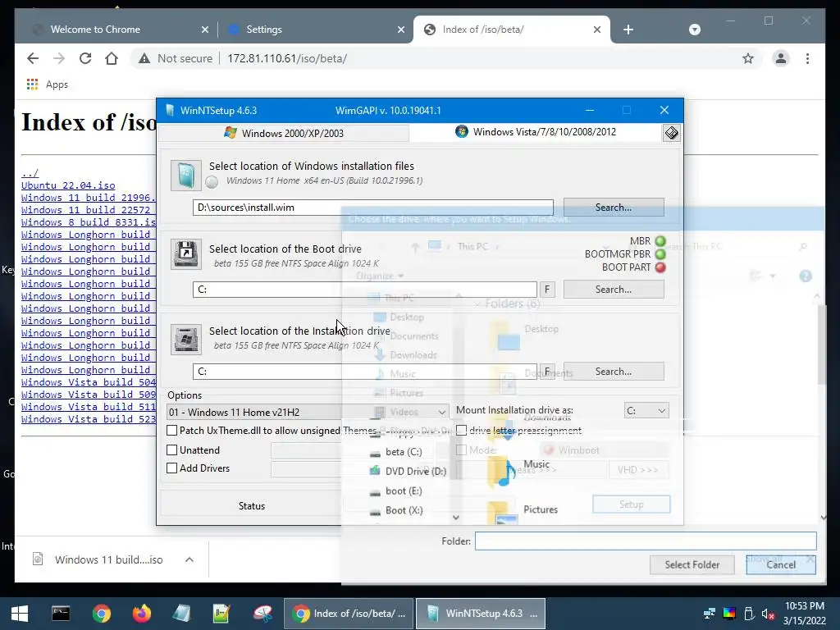
Task: Click the Folder name input field
Action: tap(646, 541)
